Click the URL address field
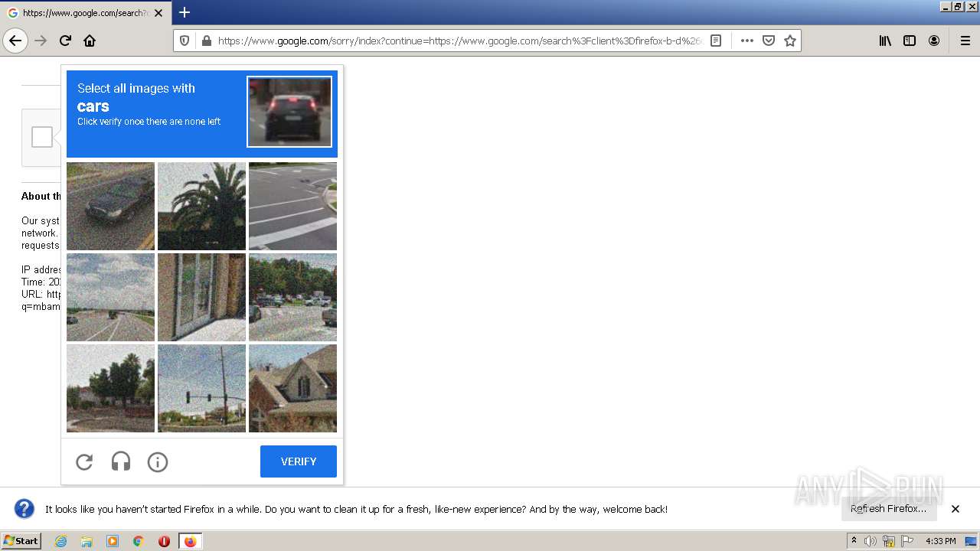The image size is (980, 551). [459, 41]
